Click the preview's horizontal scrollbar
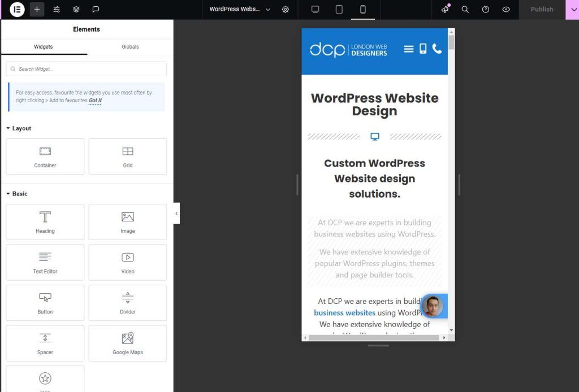The height and width of the screenshot is (392, 579). [x=374, y=337]
